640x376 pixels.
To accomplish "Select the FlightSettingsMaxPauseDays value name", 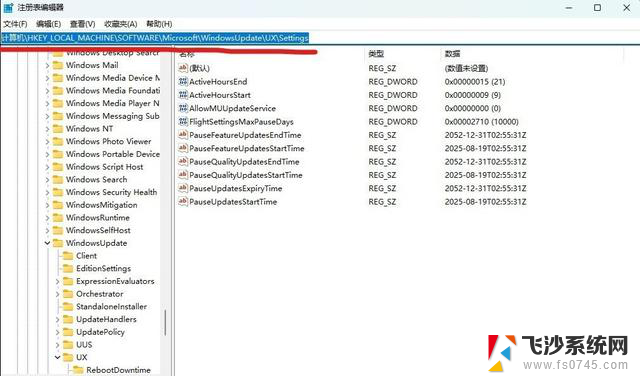I will pos(241,122).
